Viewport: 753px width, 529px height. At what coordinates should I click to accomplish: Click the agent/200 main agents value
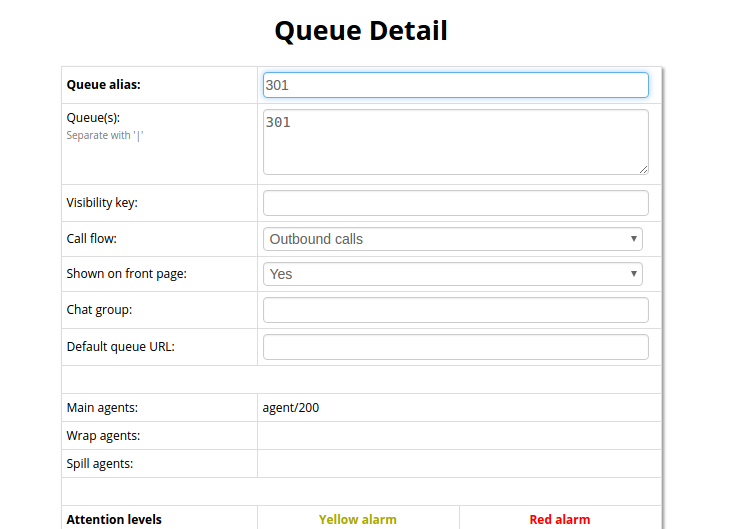point(291,408)
